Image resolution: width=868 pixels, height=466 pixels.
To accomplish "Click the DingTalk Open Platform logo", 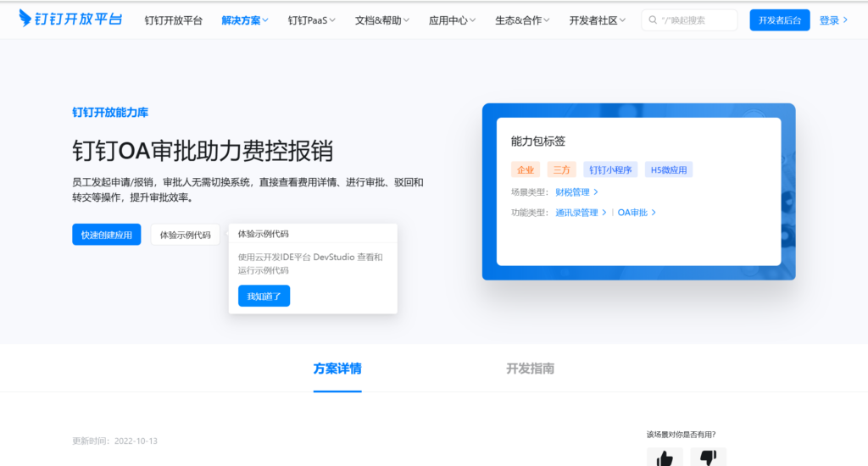I will (70, 19).
